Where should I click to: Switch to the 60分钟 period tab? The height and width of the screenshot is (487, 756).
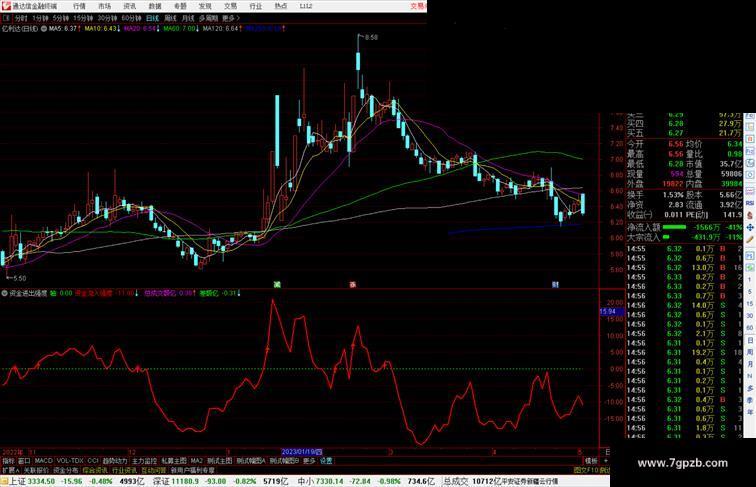coord(131,18)
